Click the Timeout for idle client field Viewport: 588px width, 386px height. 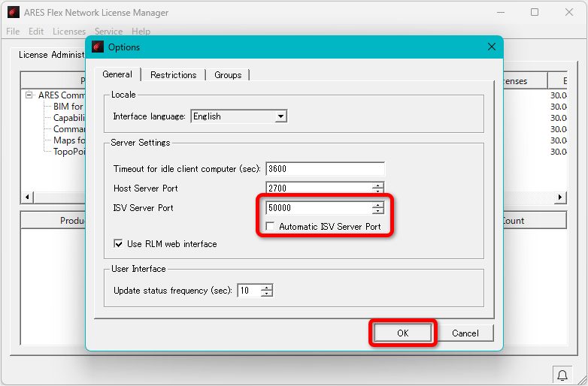(325, 169)
